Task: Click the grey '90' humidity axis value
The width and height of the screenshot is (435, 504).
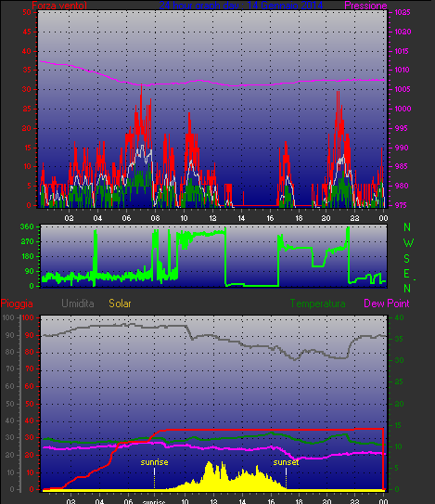Action: click(x=9, y=335)
